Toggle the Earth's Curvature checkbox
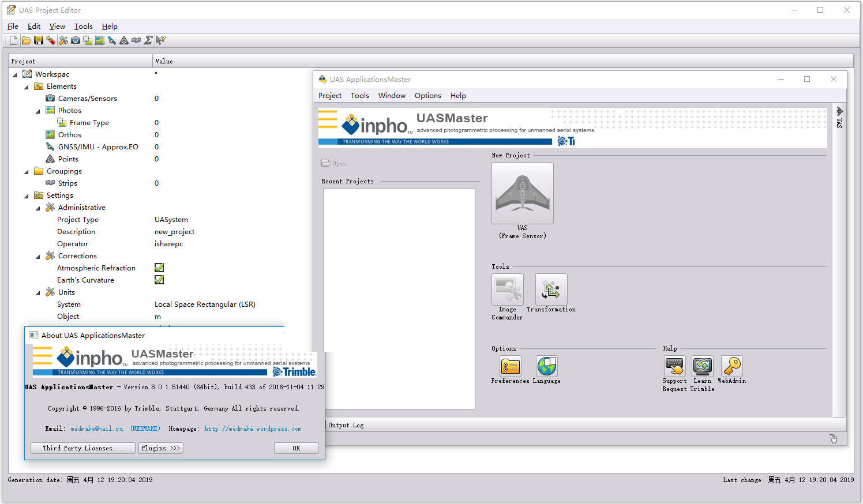 (159, 280)
